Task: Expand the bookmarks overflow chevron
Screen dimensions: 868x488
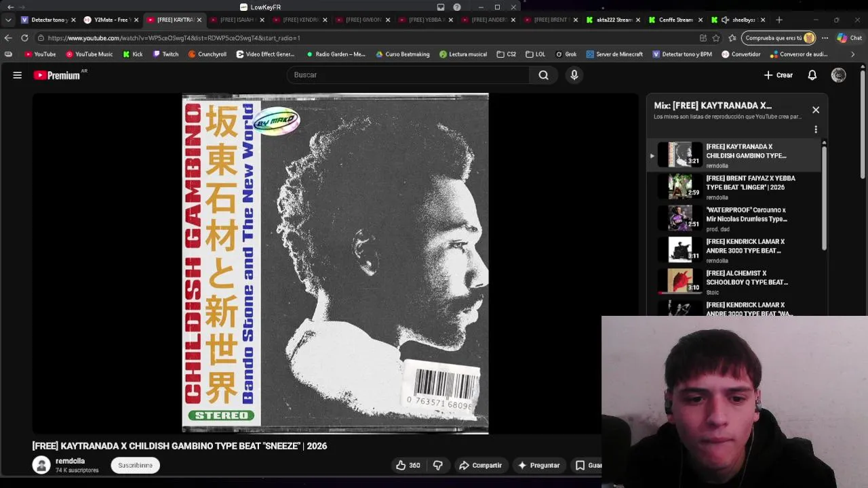Action: (853, 54)
